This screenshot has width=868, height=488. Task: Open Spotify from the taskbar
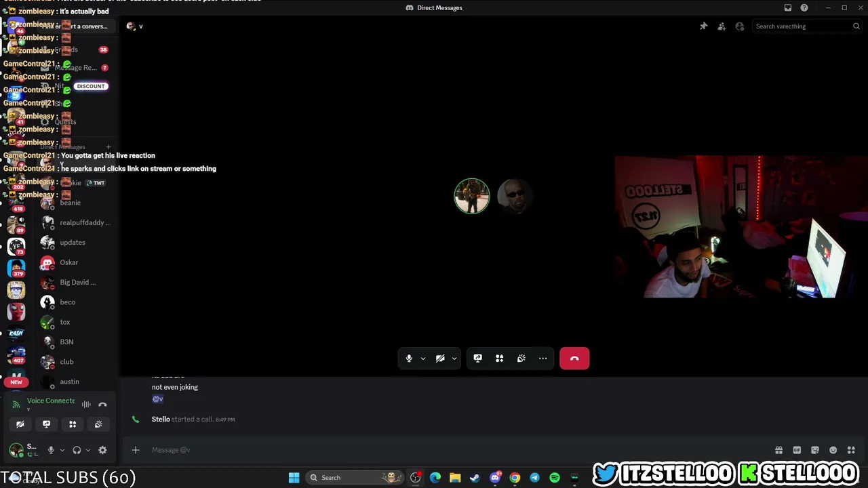pyautogui.click(x=555, y=478)
